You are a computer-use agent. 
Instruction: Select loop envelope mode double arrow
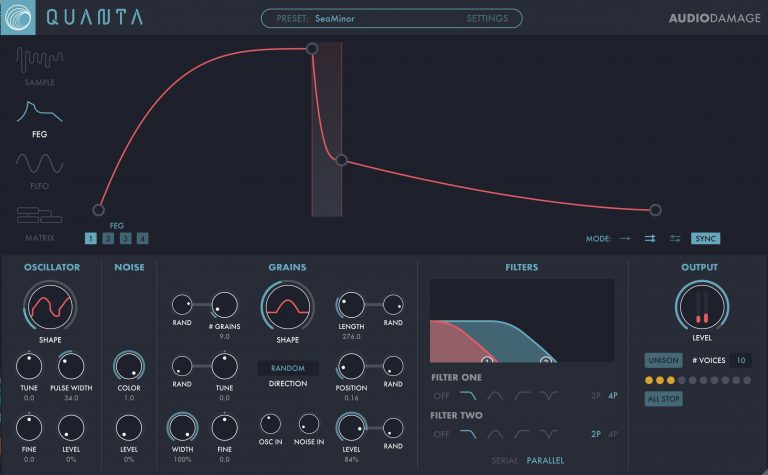(650, 238)
